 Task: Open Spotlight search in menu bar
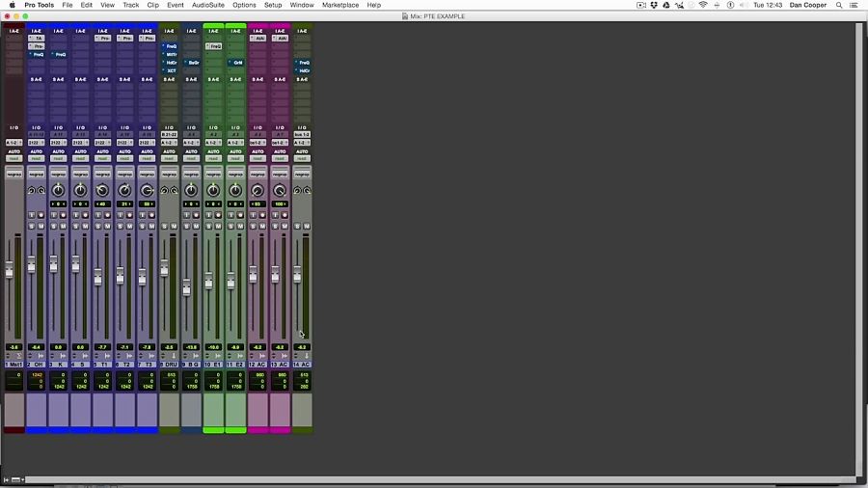point(838,5)
